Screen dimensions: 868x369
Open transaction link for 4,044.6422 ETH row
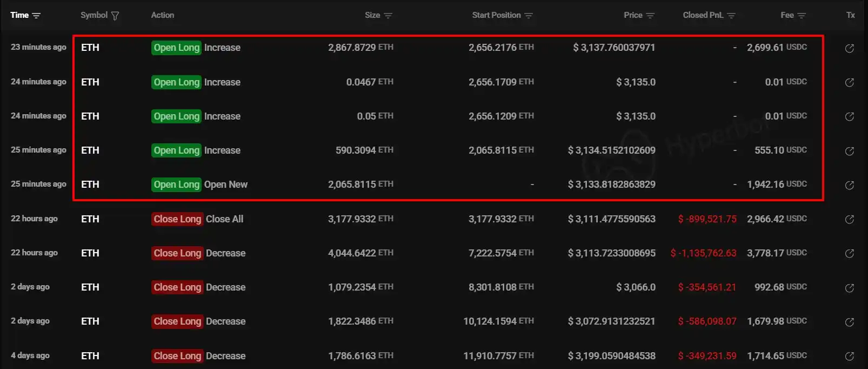(x=849, y=253)
